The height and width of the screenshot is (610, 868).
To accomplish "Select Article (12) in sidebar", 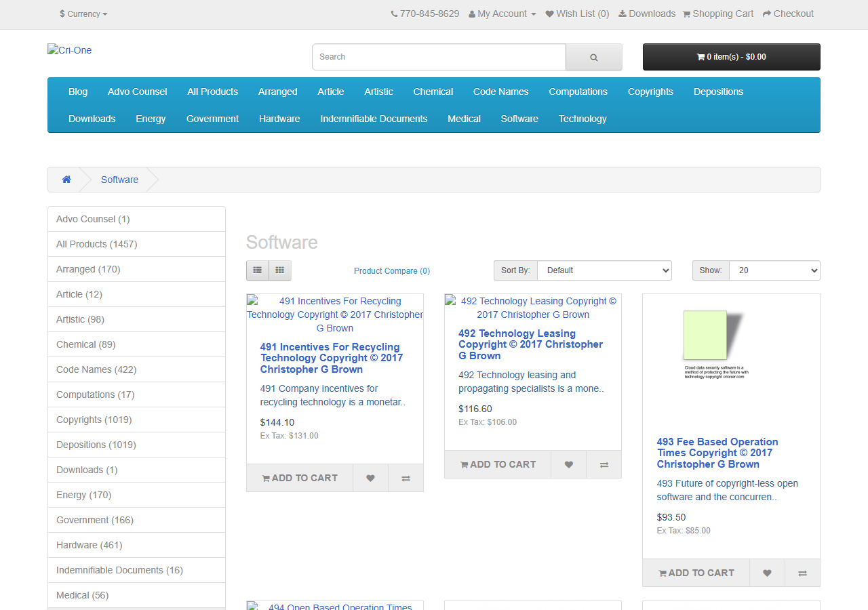I will point(136,294).
